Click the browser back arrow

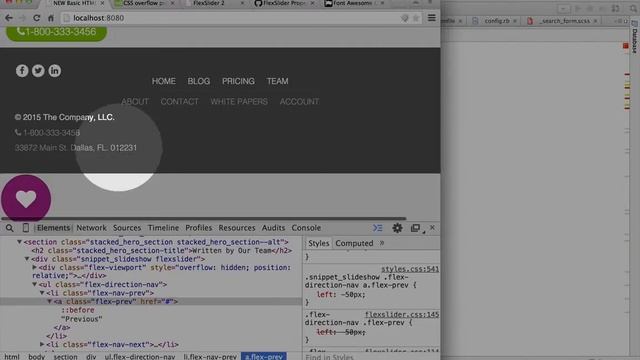click(9, 18)
